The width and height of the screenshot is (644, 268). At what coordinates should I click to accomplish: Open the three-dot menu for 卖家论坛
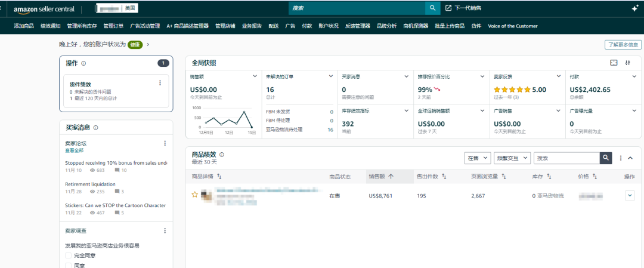[165, 143]
